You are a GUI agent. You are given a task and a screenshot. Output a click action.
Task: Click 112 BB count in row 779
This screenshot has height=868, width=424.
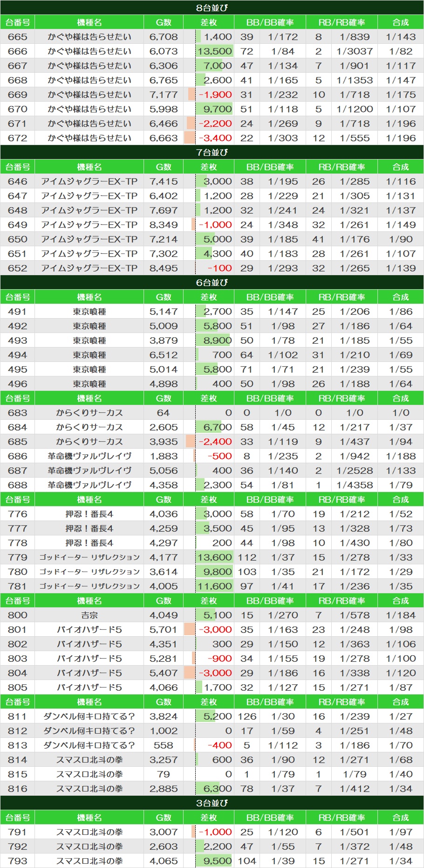tap(247, 557)
